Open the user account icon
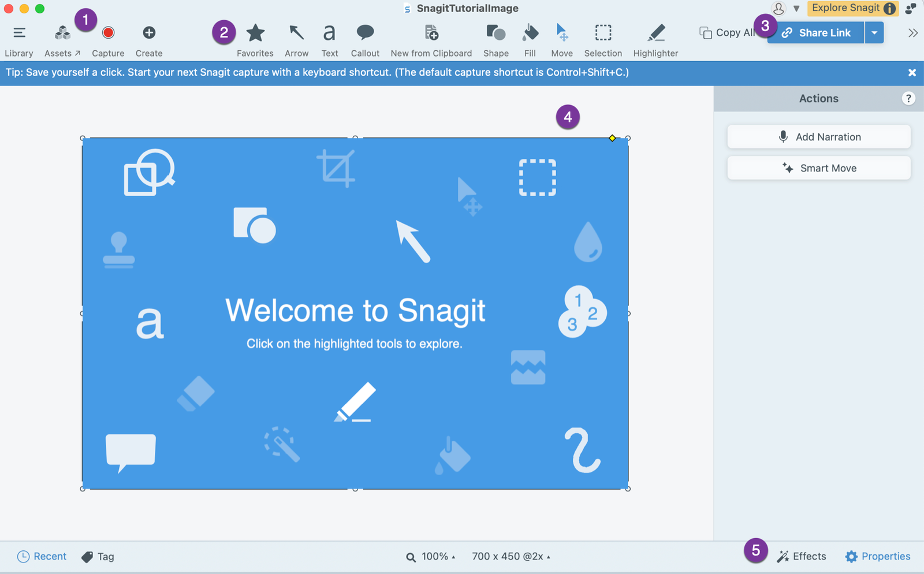 (778, 8)
